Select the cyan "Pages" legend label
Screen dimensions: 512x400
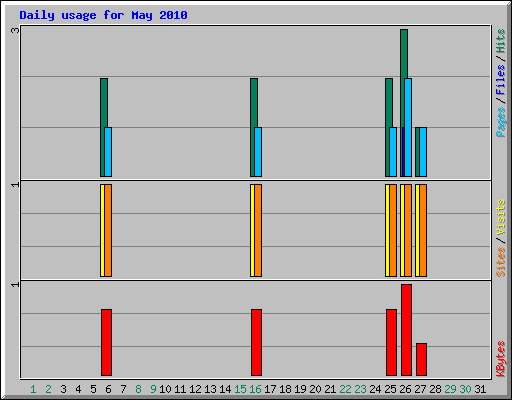[x=500, y=122]
